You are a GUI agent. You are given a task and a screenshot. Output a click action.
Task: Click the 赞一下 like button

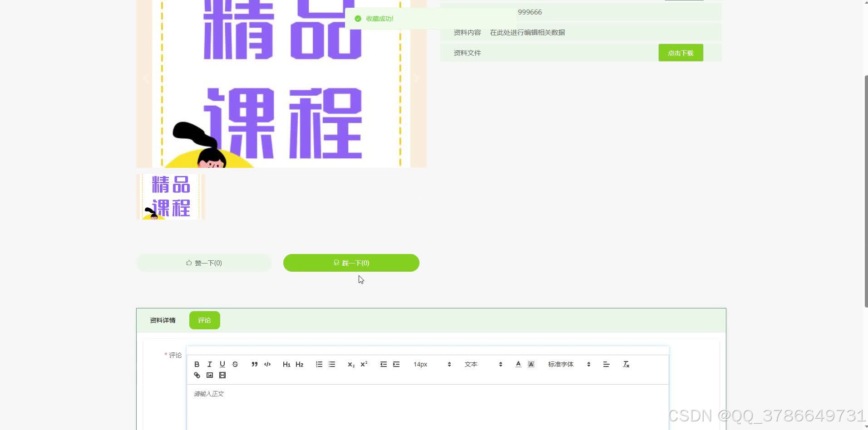(203, 263)
